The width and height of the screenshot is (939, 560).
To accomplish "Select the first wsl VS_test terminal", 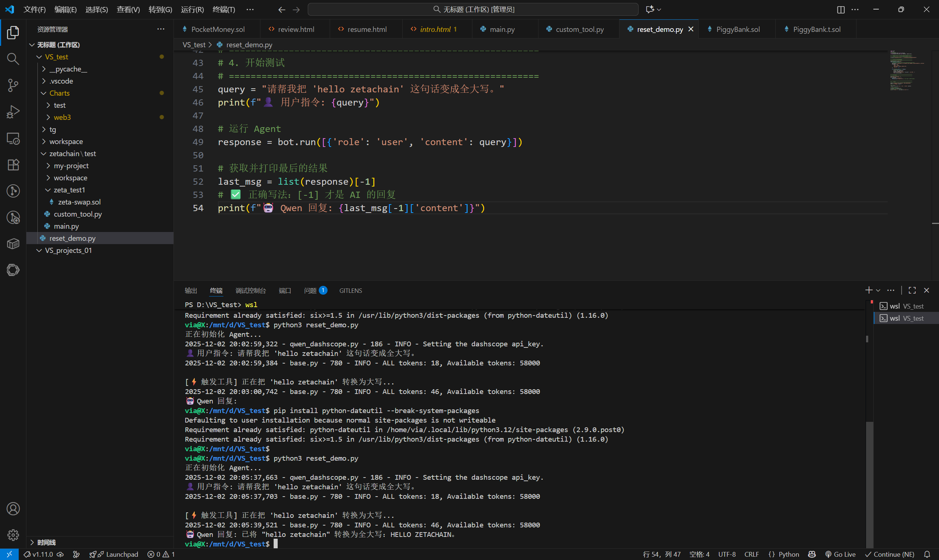I will [x=906, y=306].
